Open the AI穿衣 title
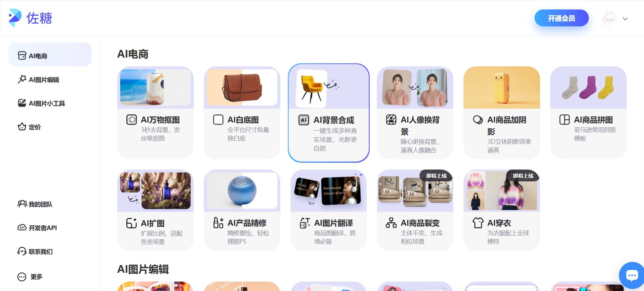This screenshot has height=291, width=644. click(x=499, y=223)
